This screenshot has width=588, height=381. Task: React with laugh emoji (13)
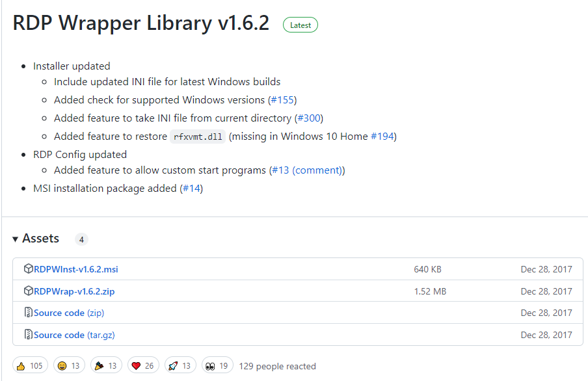69,365
